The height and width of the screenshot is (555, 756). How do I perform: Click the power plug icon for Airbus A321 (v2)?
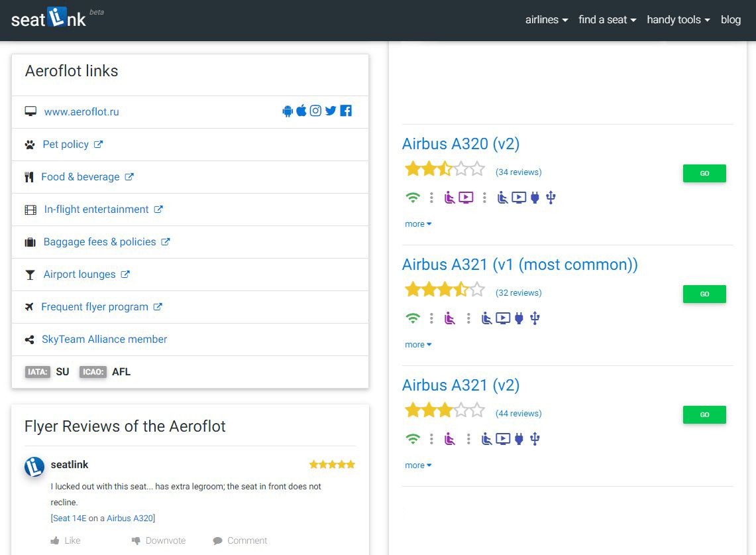(x=519, y=439)
